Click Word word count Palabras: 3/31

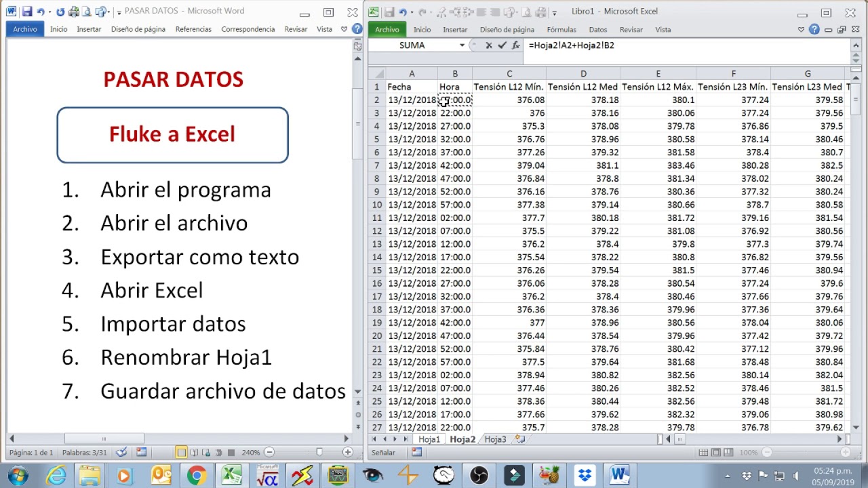coord(85,452)
